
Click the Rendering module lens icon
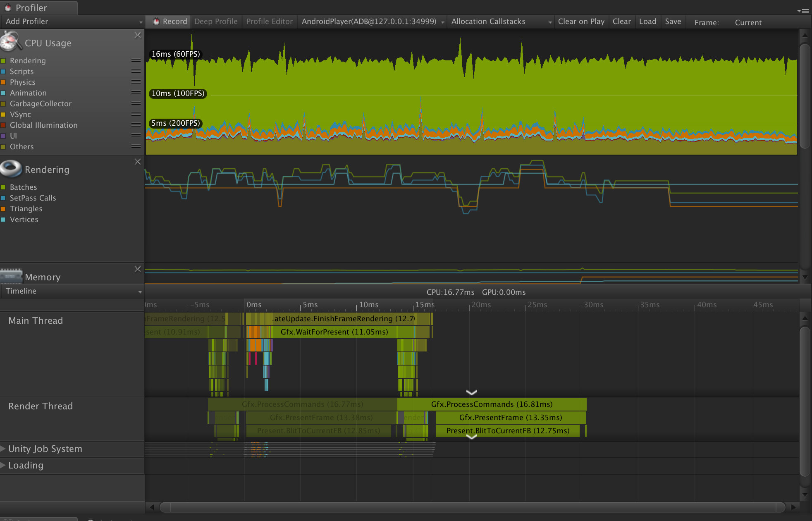[11, 169]
